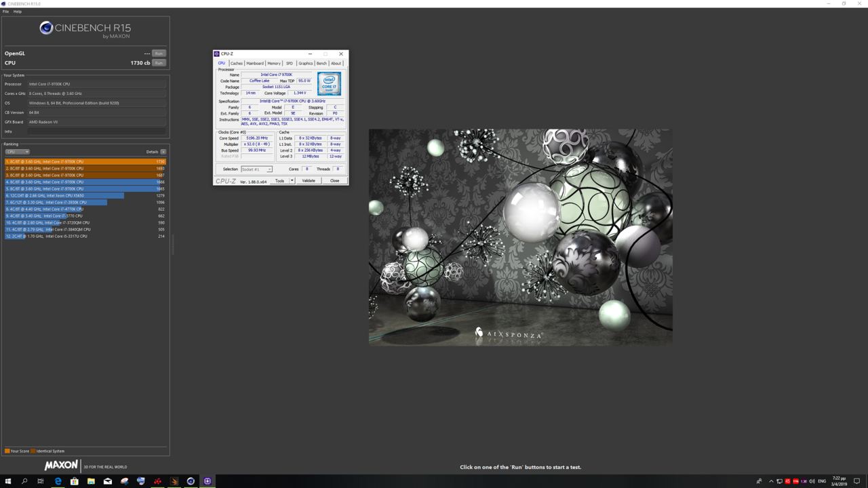The image size is (868, 488).
Task: Switch to CPU-Z About tab
Action: click(336, 63)
